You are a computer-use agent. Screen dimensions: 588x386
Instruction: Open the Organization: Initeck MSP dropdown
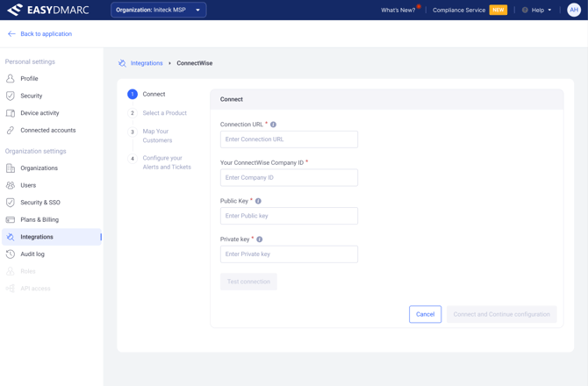158,10
